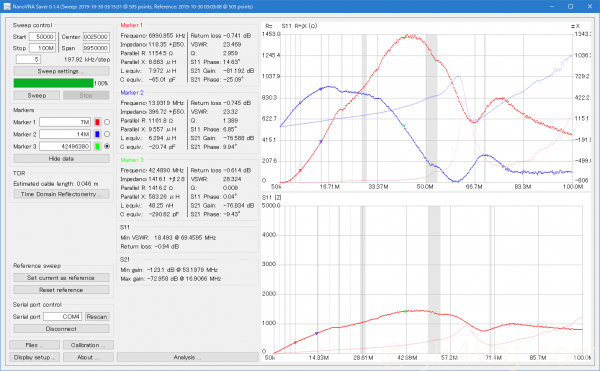Open the Sweep settings dialog

click(61, 71)
